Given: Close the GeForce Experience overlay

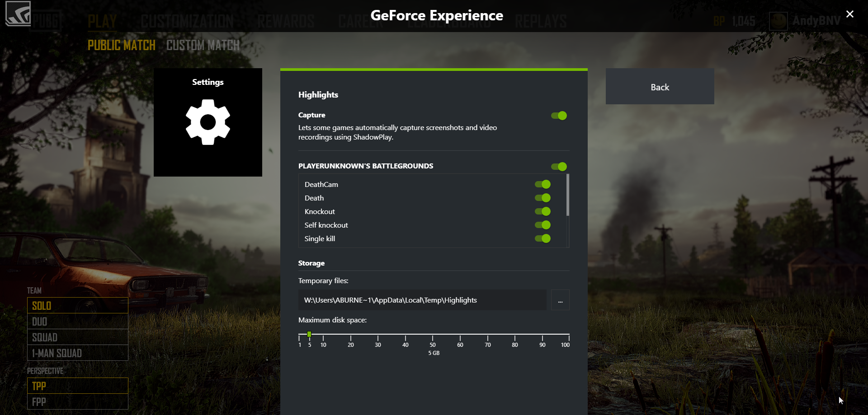Looking at the screenshot, I should pyautogui.click(x=849, y=14).
